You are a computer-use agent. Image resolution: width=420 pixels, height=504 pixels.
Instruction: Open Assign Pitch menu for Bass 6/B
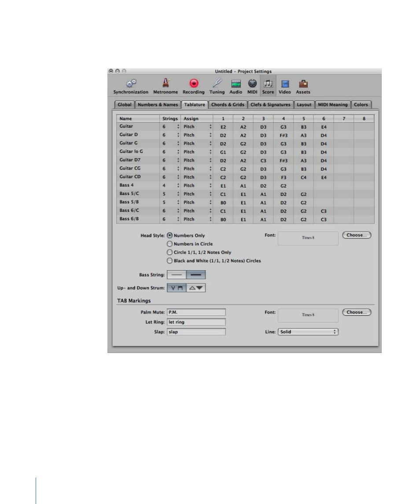(x=198, y=219)
